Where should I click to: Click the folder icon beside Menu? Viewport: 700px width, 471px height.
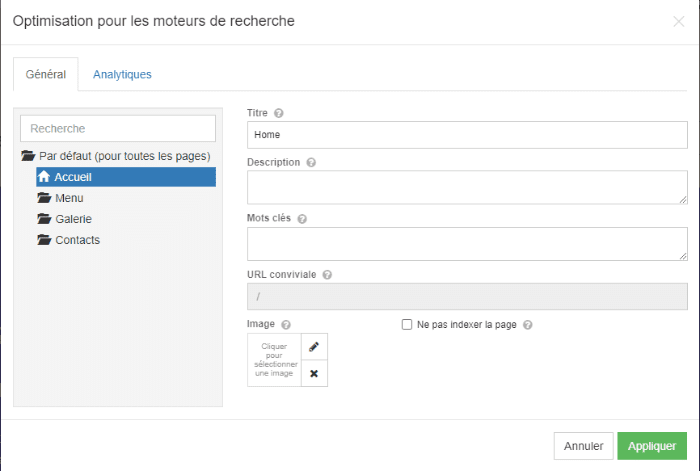(x=44, y=197)
